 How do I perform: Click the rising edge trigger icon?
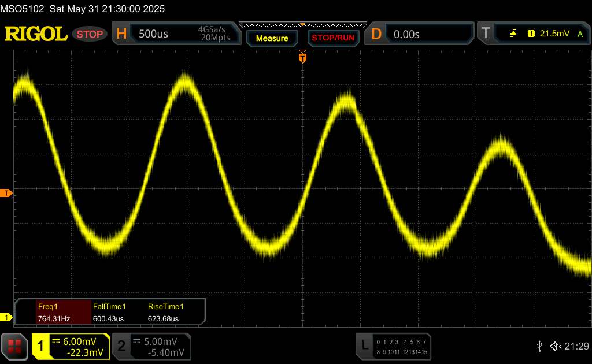click(513, 34)
